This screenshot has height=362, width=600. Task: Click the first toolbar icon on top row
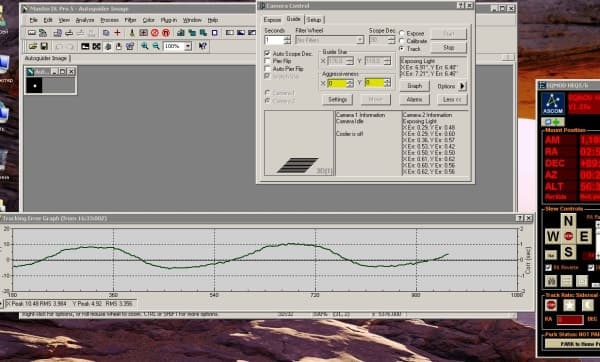(x=32, y=33)
